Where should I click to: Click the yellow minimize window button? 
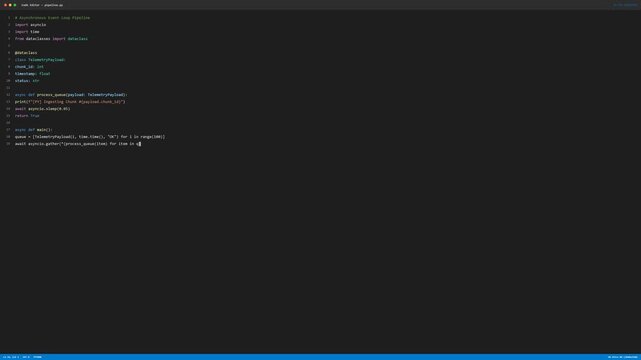[x=10, y=5]
